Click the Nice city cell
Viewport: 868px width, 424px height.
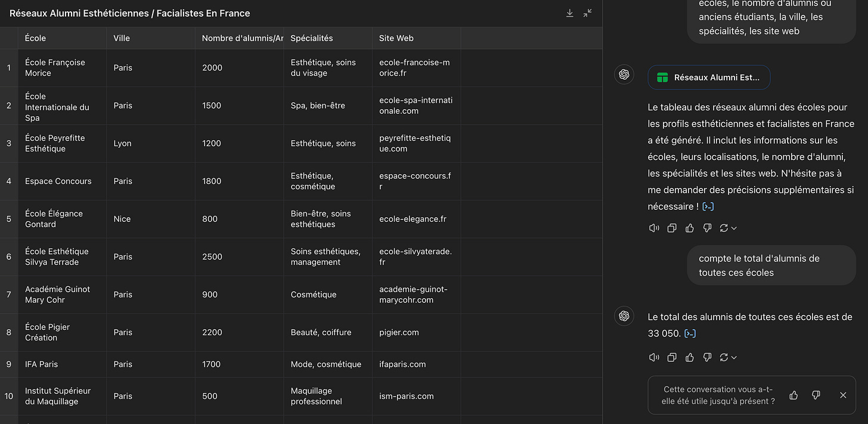point(151,219)
